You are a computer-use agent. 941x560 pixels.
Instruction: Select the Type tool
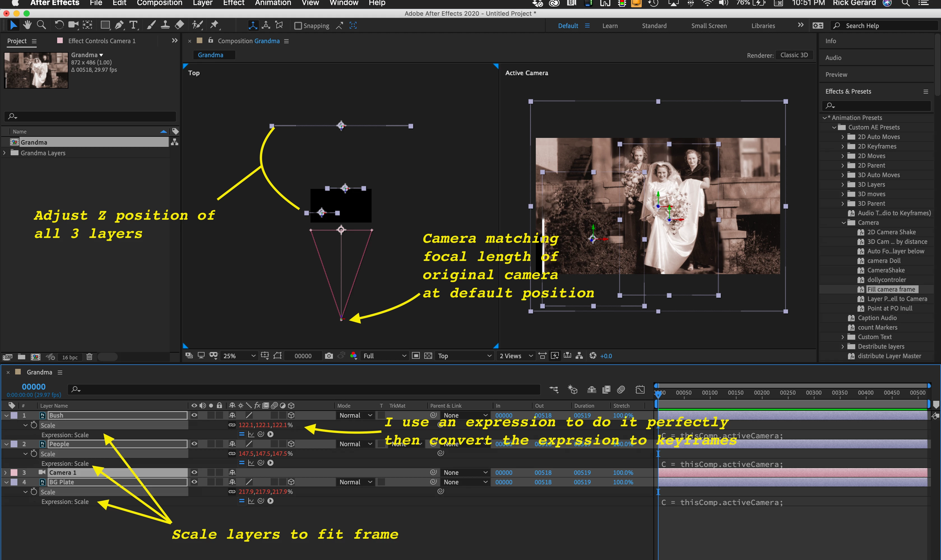pos(133,25)
